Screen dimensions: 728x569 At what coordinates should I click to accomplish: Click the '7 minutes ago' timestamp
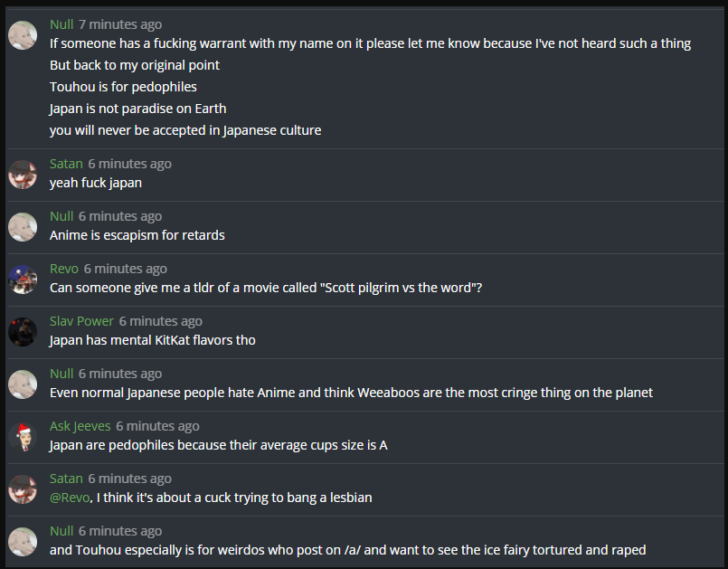[120, 24]
